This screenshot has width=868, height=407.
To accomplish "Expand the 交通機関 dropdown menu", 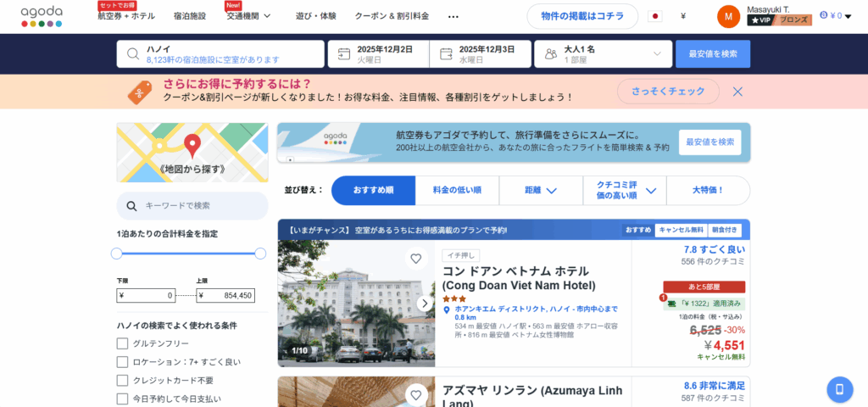I will 248,16.
